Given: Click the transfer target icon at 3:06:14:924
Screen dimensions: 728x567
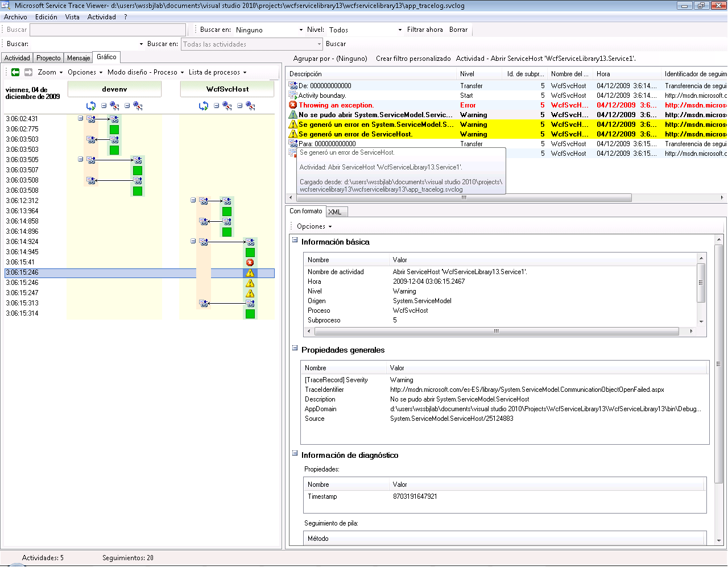Looking at the screenshot, I should point(250,242).
